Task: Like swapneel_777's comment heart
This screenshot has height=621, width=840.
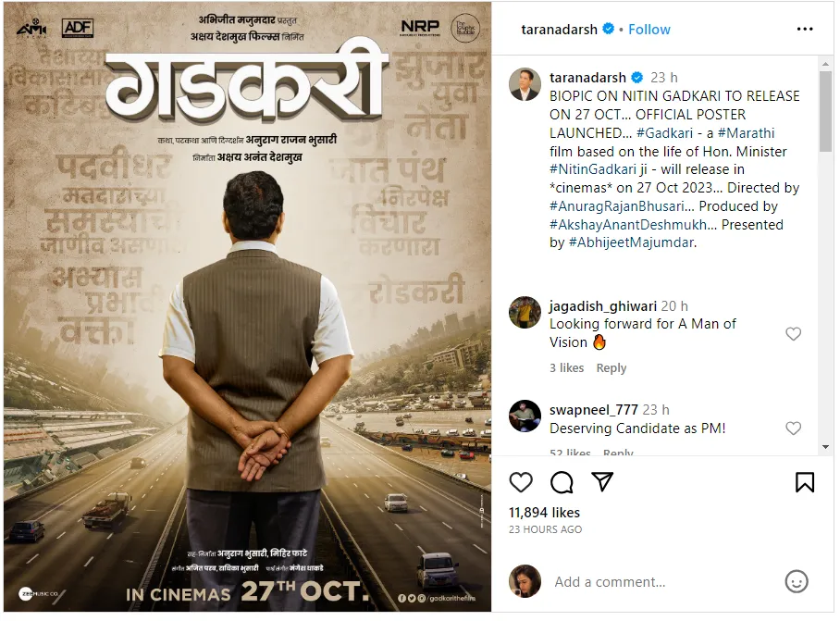Action: coord(793,428)
